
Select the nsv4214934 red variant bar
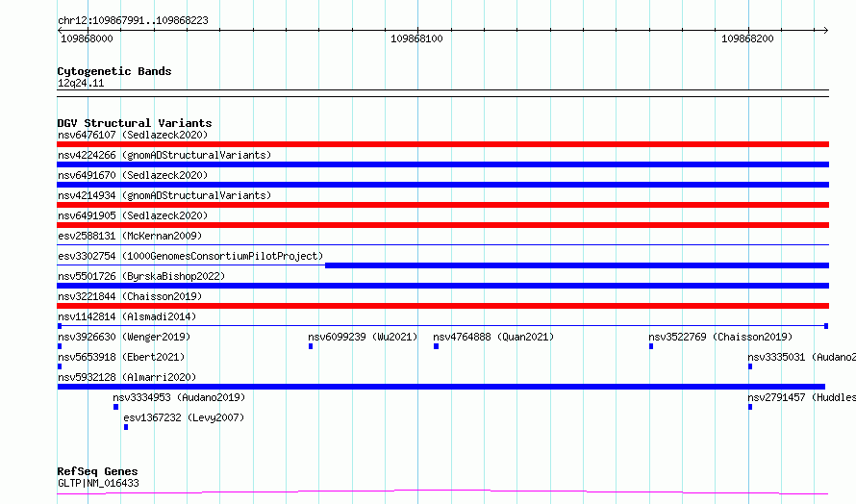point(442,205)
